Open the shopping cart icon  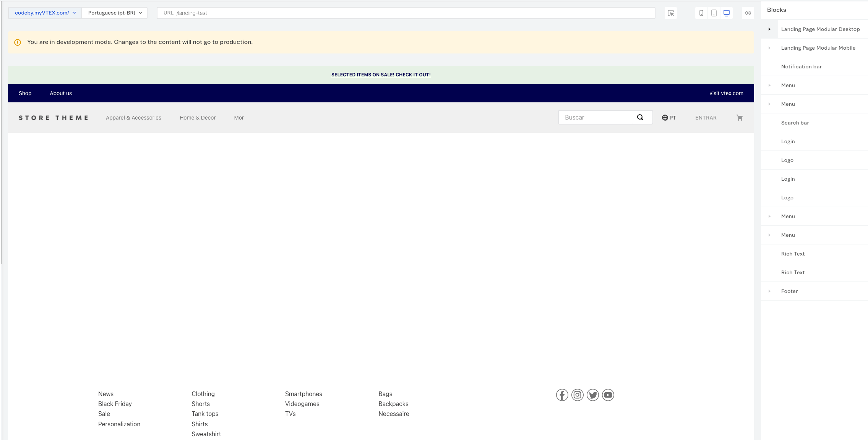[x=740, y=118]
